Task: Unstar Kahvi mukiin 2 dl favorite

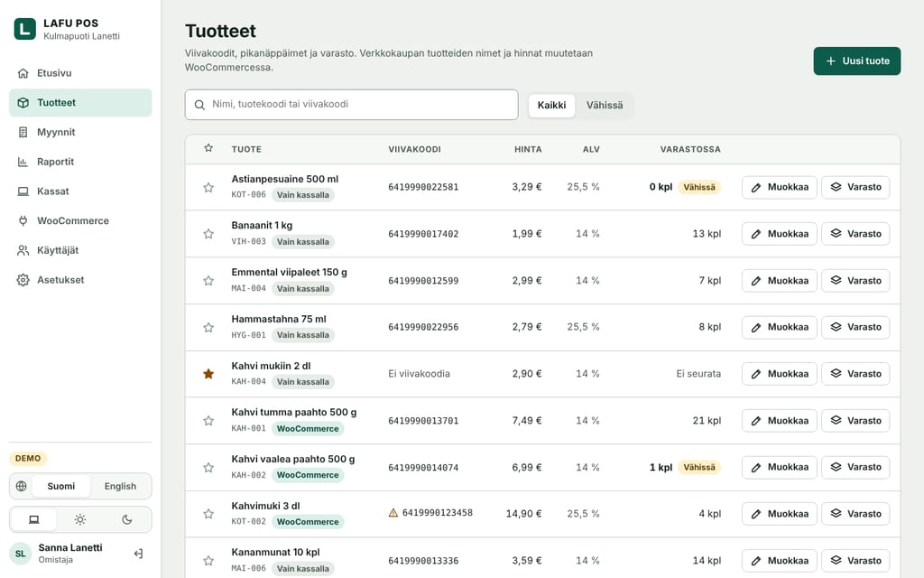Action: click(208, 374)
